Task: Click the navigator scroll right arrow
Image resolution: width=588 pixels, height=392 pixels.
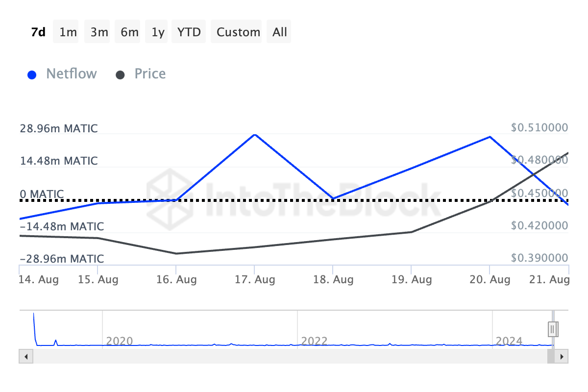Action: pyautogui.click(x=562, y=356)
